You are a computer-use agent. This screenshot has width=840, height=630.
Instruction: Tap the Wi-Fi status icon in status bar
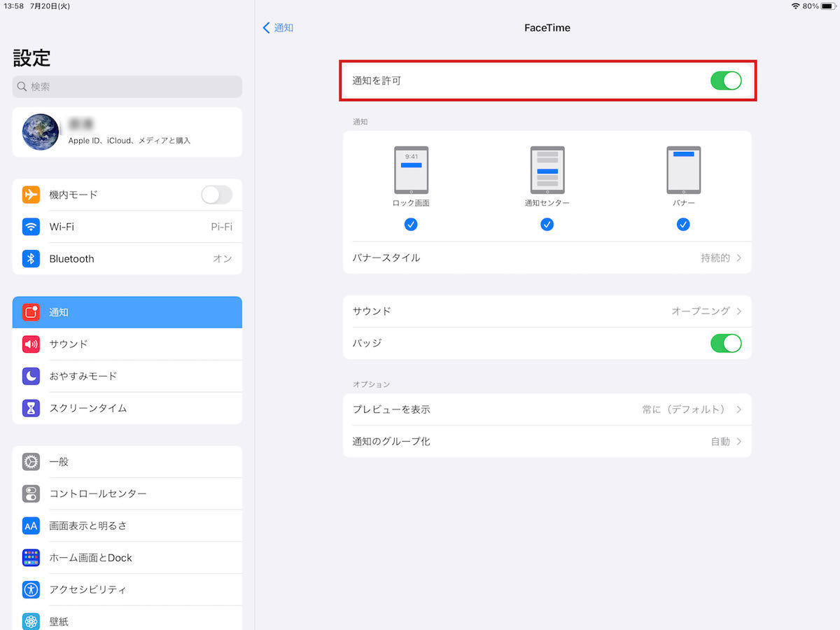795,6
